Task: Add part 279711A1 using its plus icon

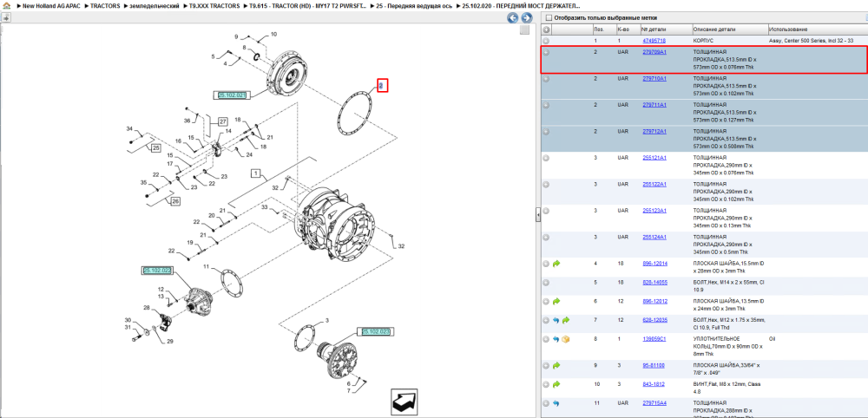Action: (546, 105)
